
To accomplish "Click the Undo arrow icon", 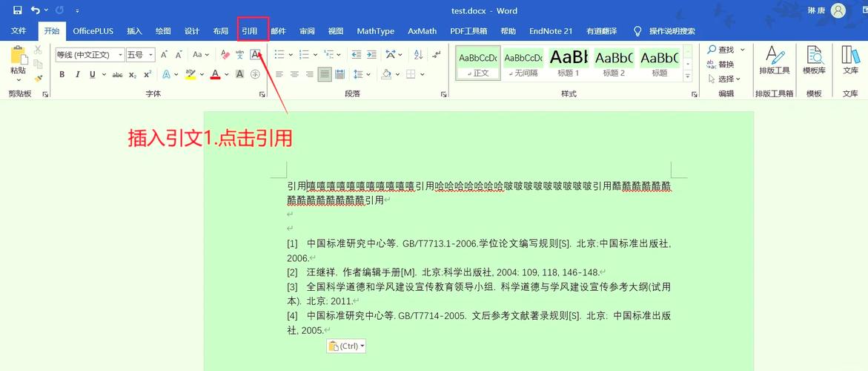I will click(x=36, y=10).
